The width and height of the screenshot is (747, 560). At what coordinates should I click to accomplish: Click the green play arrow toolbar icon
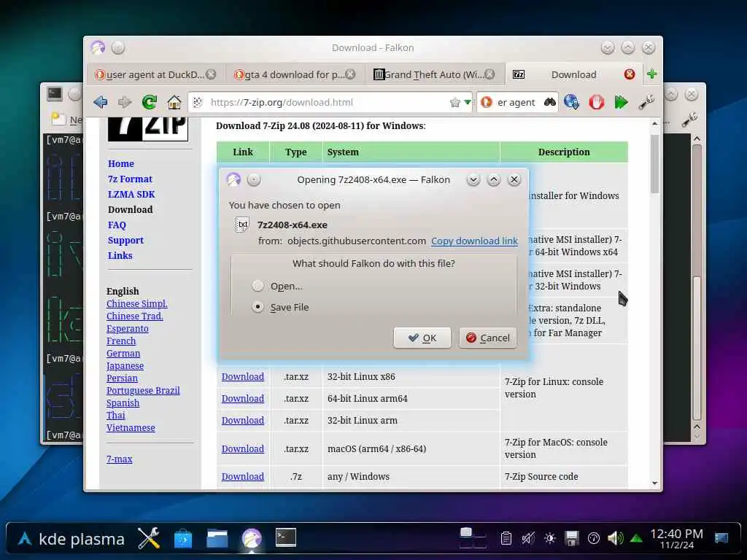[x=621, y=102]
